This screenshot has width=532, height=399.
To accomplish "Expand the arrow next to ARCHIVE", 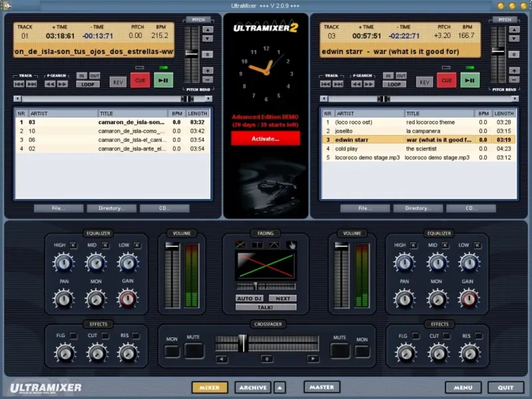I will point(279,388).
